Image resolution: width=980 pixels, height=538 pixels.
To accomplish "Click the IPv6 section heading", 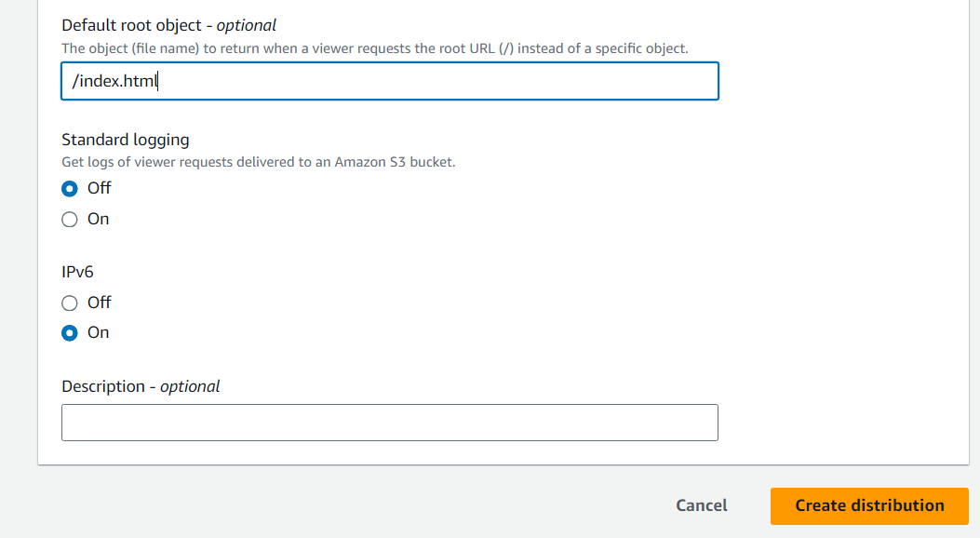I will tap(77, 272).
